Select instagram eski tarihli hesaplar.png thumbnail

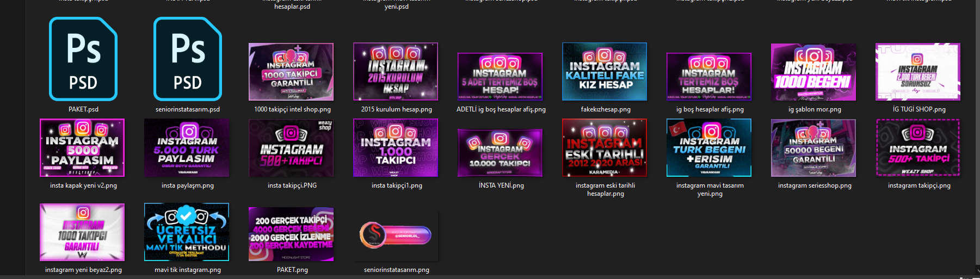(x=605, y=148)
